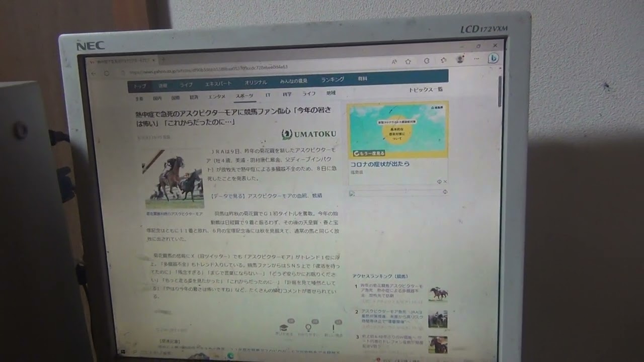Open the みんなの意見 tab

tap(293, 81)
